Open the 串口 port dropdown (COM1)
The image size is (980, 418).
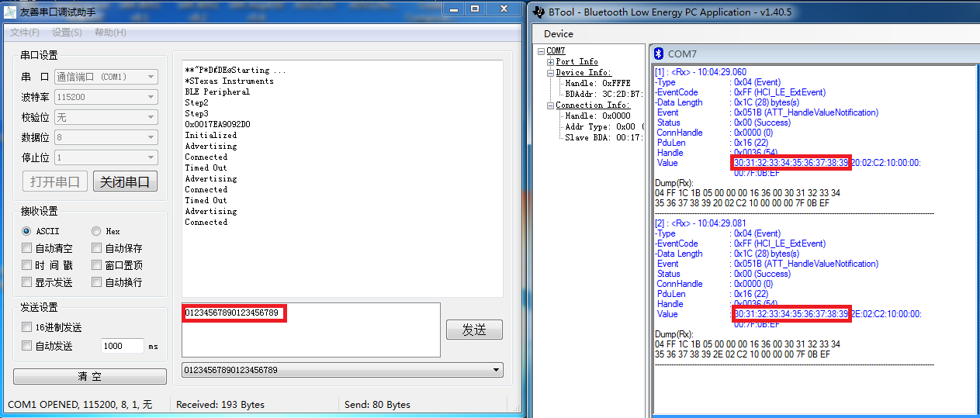pyautogui.click(x=106, y=77)
